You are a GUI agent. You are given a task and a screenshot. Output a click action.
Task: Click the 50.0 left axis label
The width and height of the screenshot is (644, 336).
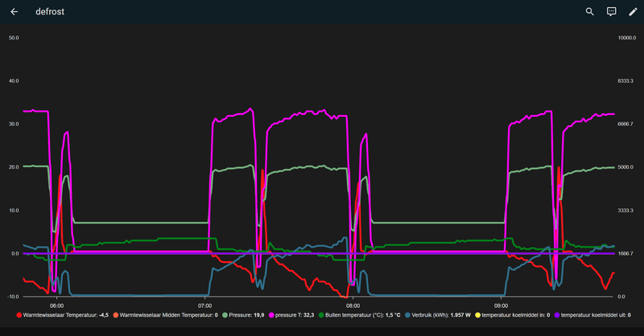(14, 38)
